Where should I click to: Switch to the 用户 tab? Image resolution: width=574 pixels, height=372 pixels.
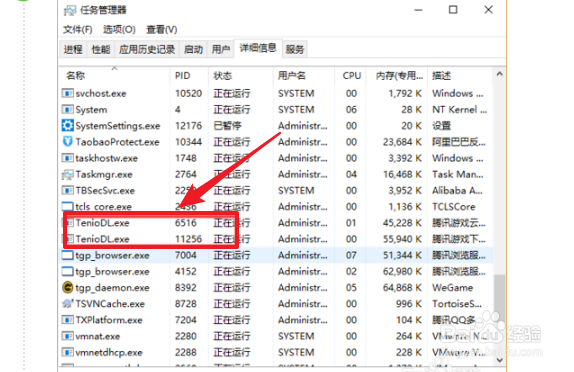(221, 49)
